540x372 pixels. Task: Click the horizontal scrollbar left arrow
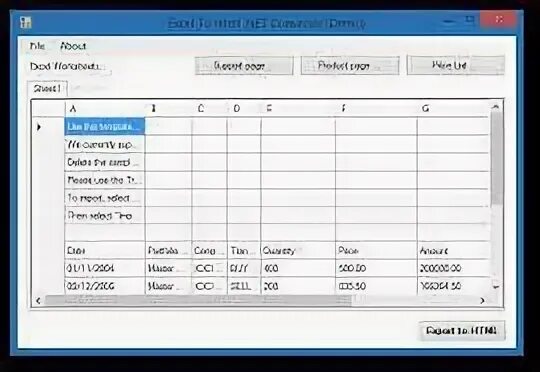point(38,301)
